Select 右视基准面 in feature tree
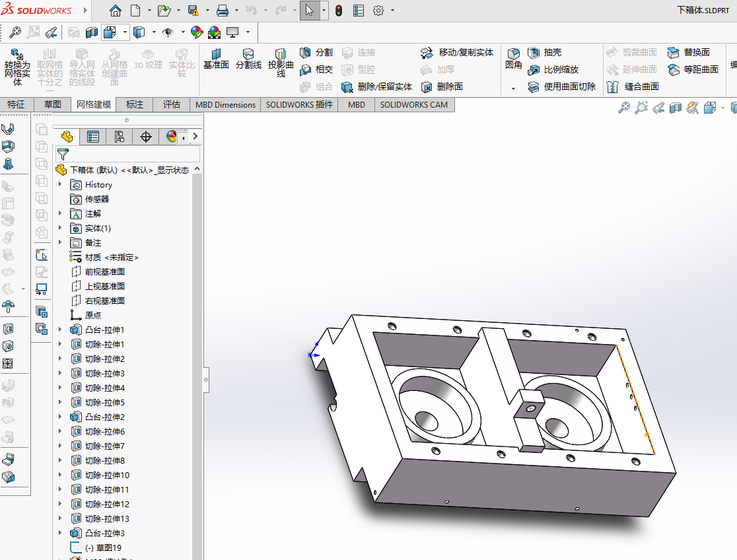 (98, 301)
